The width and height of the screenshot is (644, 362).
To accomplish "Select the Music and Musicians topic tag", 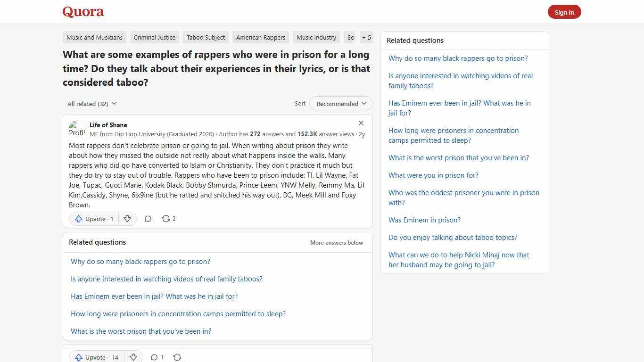I will click(94, 37).
